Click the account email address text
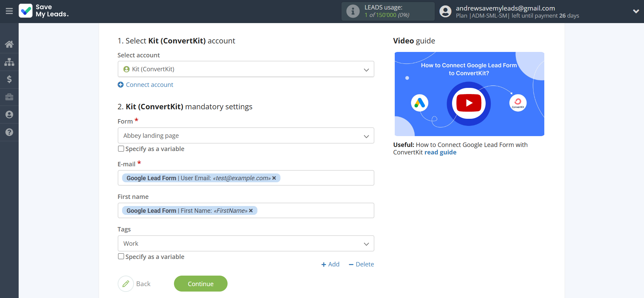 coord(505,8)
